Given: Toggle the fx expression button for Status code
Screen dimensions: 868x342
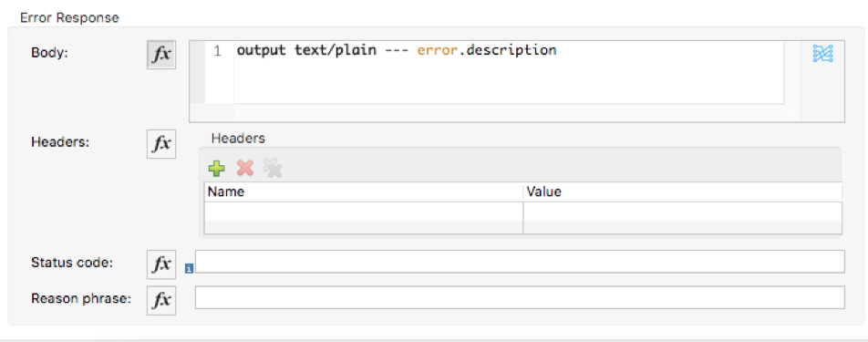Looking at the screenshot, I should [161, 264].
